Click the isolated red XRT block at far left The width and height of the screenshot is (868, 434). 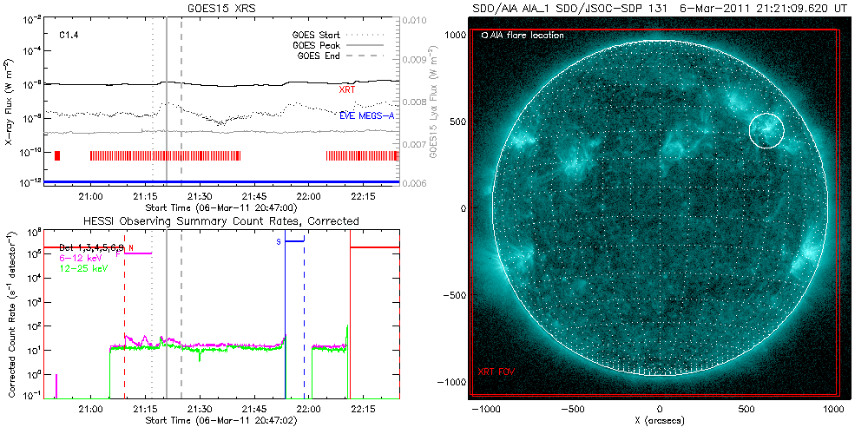coord(57,155)
